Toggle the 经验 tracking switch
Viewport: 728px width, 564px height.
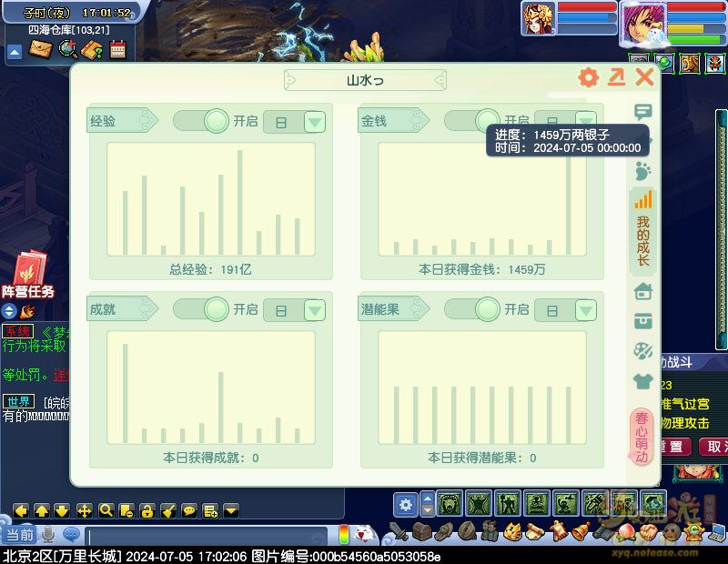[x=201, y=120]
